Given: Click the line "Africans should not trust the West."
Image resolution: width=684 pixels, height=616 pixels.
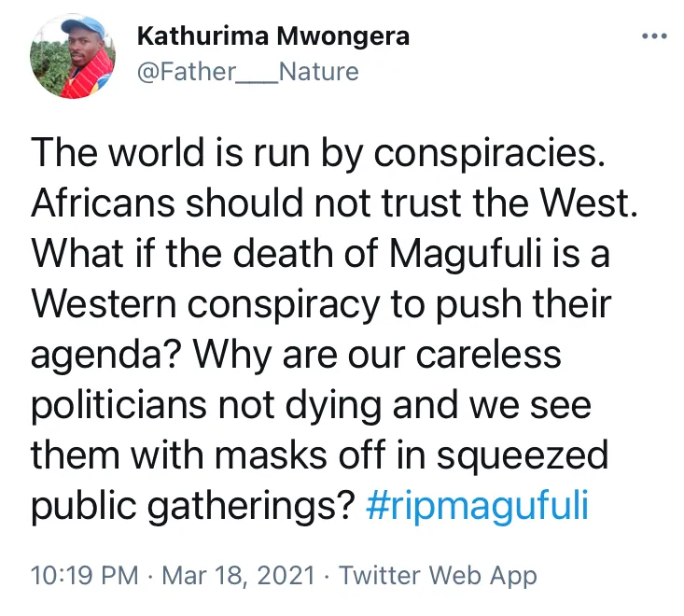Looking at the screenshot, I should (x=335, y=204).
